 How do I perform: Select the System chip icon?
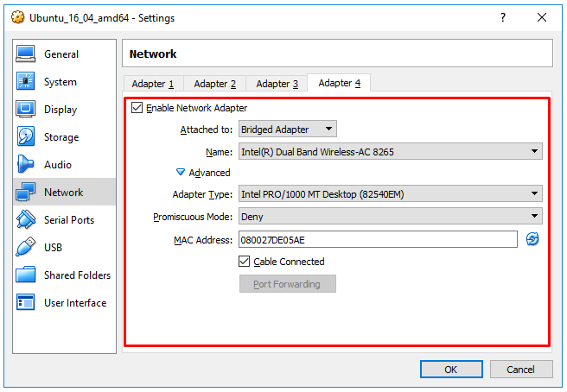tap(25, 81)
